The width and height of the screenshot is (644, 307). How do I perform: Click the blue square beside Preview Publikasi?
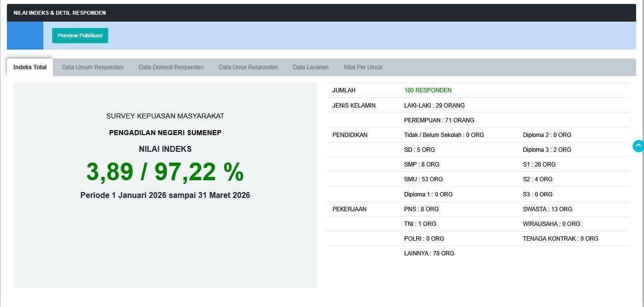pyautogui.click(x=25, y=35)
